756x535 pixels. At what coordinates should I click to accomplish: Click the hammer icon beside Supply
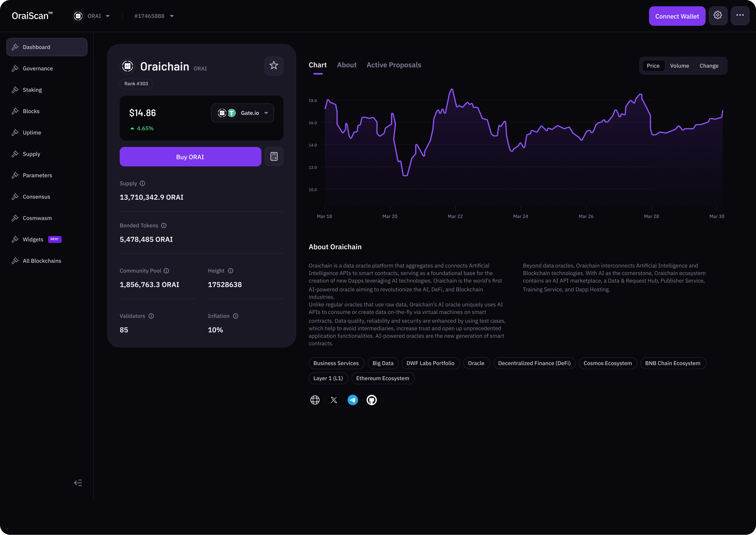pyautogui.click(x=15, y=154)
